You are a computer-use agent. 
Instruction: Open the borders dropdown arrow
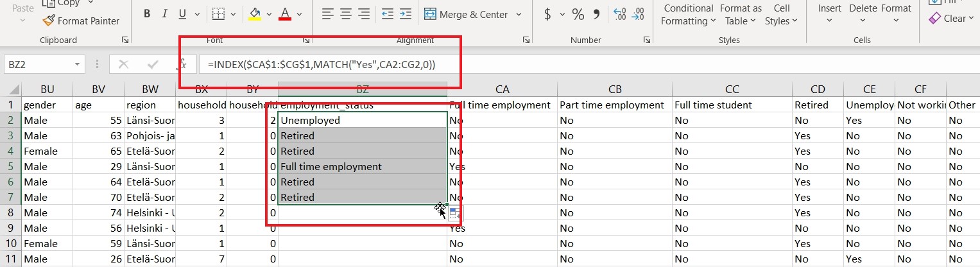[x=232, y=14]
